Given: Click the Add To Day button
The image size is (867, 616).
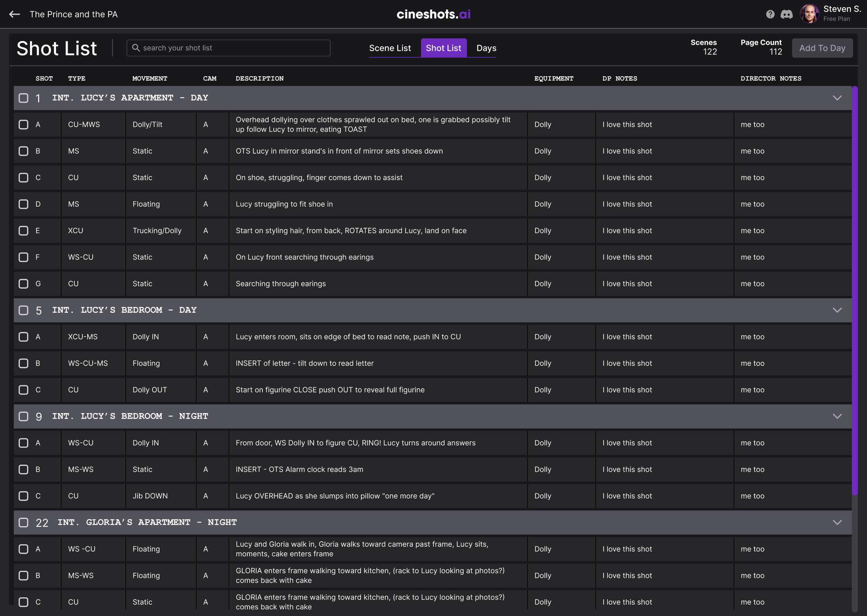Looking at the screenshot, I should point(822,48).
